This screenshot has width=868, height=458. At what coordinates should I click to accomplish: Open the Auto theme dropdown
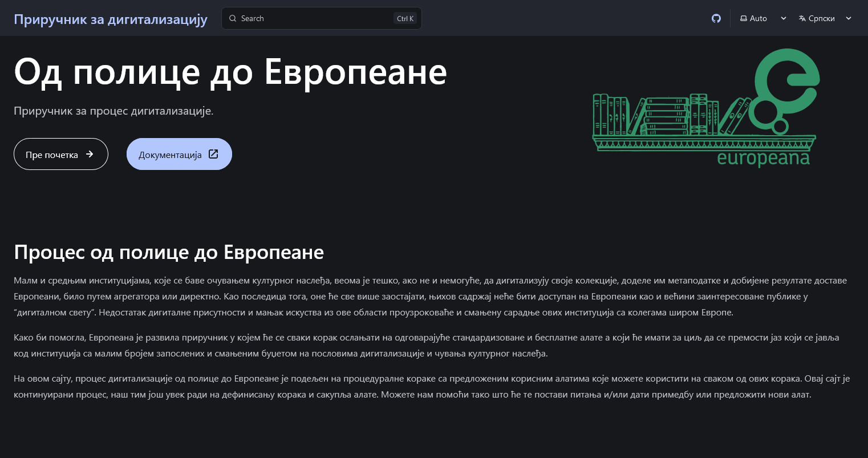[x=763, y=18]
